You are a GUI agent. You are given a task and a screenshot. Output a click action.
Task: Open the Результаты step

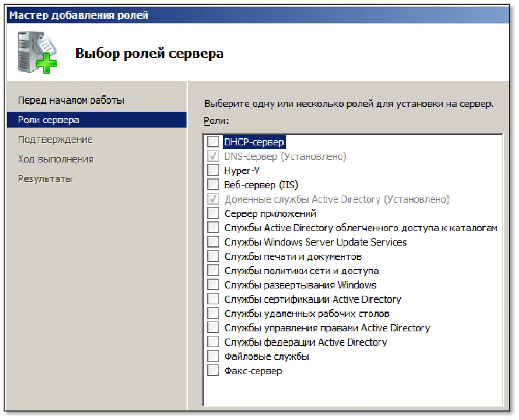45,179
